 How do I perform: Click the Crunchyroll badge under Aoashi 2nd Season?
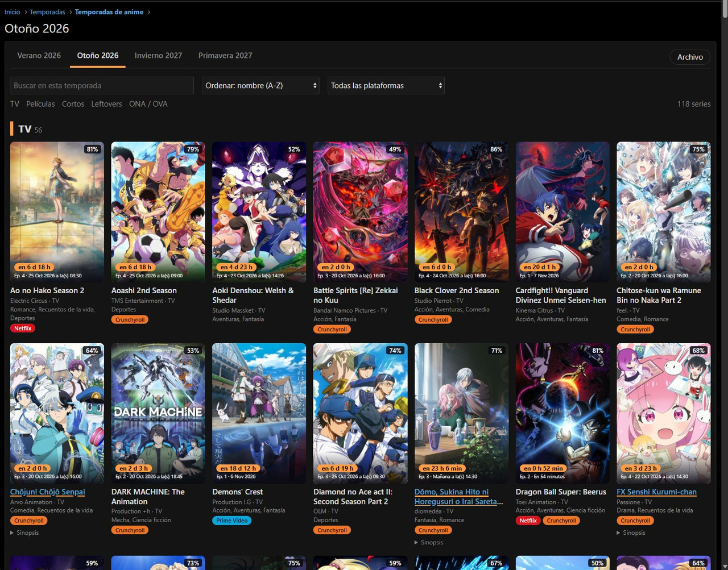(130, 320)
